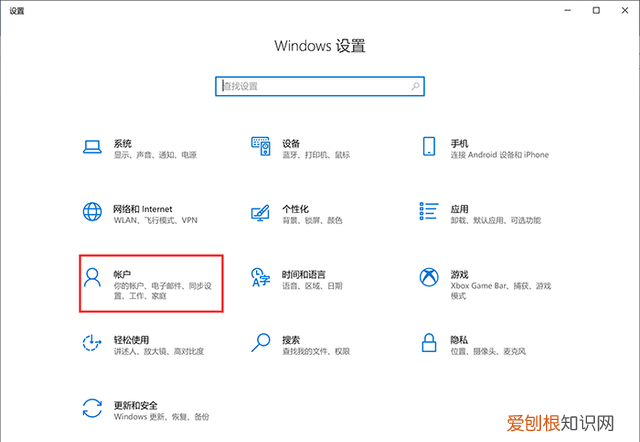Select the 手机 title text
640x442 pixels.
pos(460,144)
